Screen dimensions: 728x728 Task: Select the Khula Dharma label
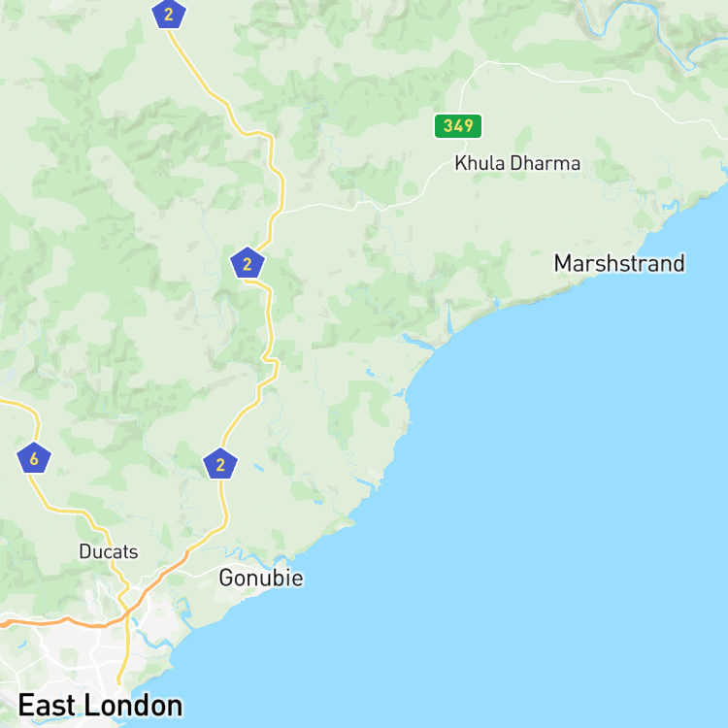pos(517,163)
